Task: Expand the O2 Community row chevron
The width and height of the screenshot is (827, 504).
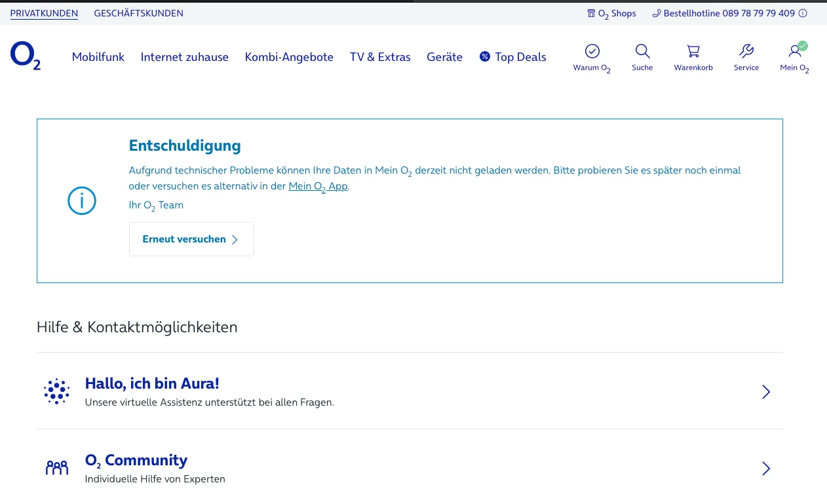Action: (766, 469)
